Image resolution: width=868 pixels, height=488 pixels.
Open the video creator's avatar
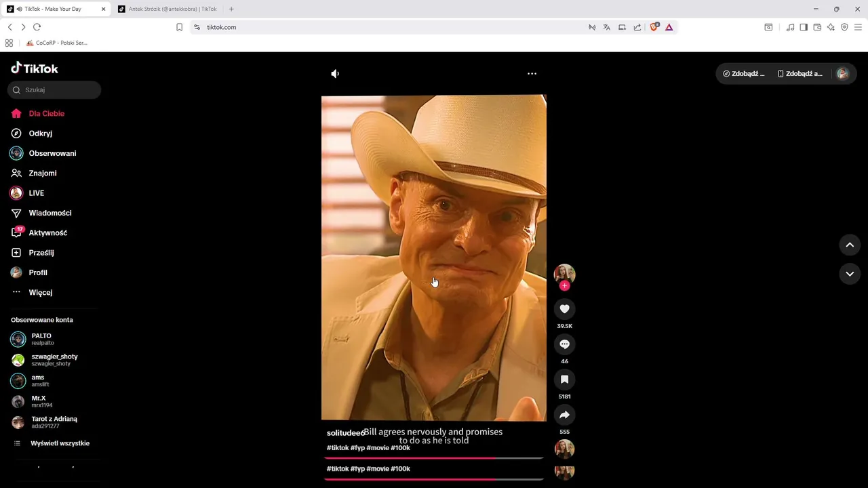pos(564,274)
